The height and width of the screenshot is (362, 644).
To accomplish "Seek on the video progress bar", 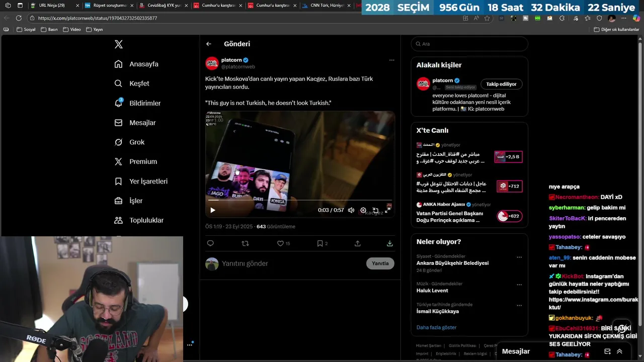I will (300, 200).
